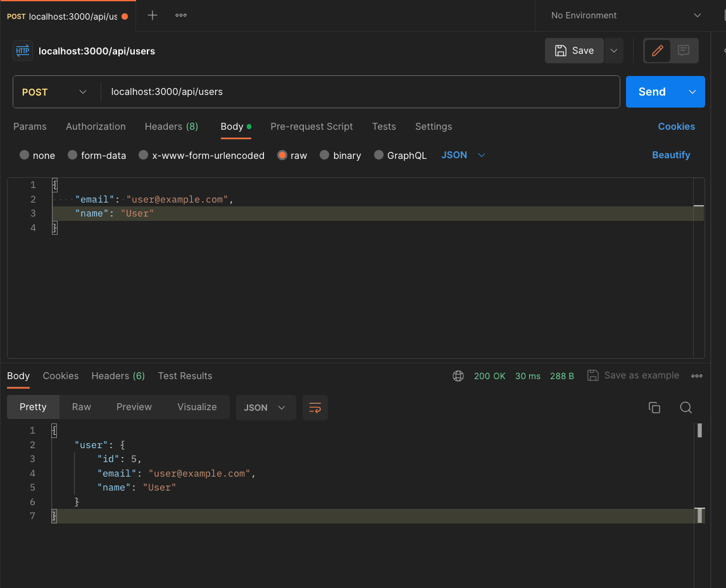Copy the response body with copy icon
The width and height of the screenshot is (726, 588).
[x=654, y=408]
